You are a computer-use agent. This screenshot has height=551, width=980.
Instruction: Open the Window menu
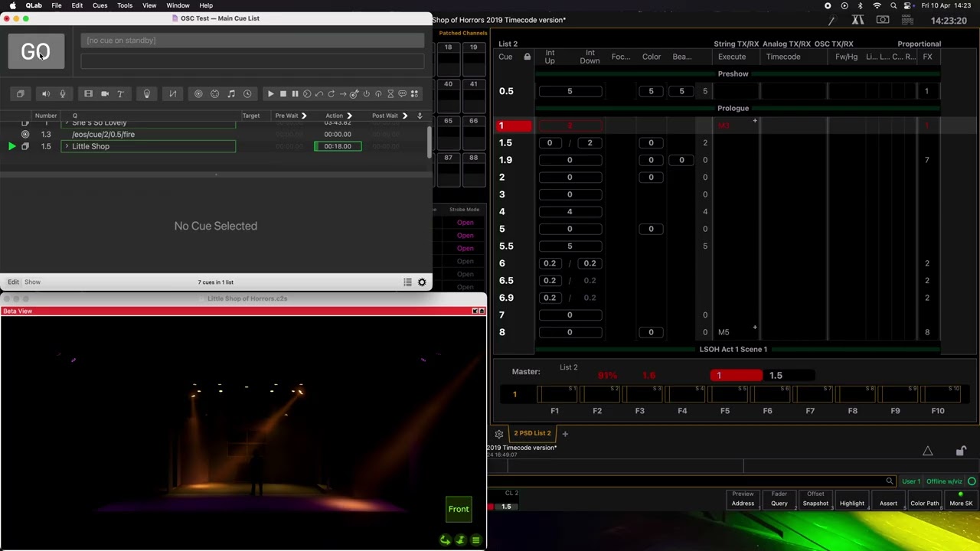click(178, 5)
